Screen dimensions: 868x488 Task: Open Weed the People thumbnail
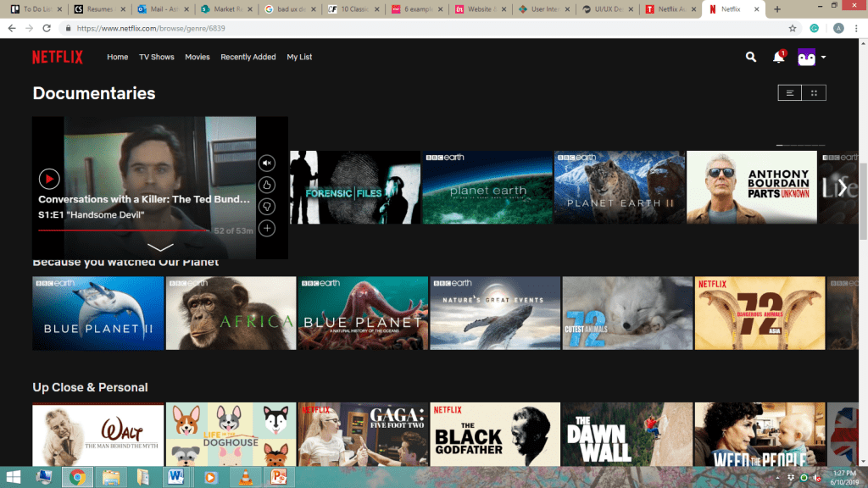click(x=760, y=435)
